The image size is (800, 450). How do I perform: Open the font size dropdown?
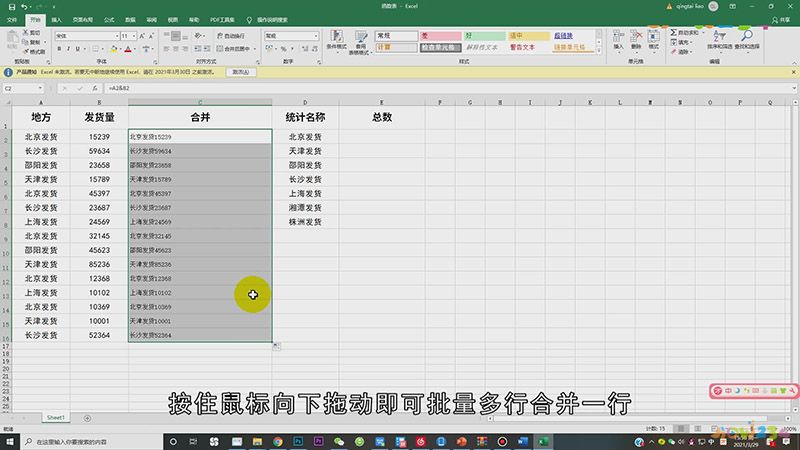point(134,36)
